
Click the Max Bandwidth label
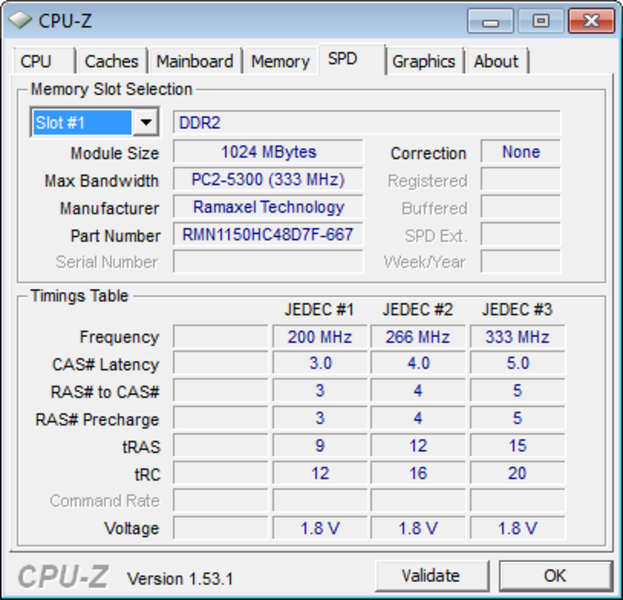click(102, 181)
